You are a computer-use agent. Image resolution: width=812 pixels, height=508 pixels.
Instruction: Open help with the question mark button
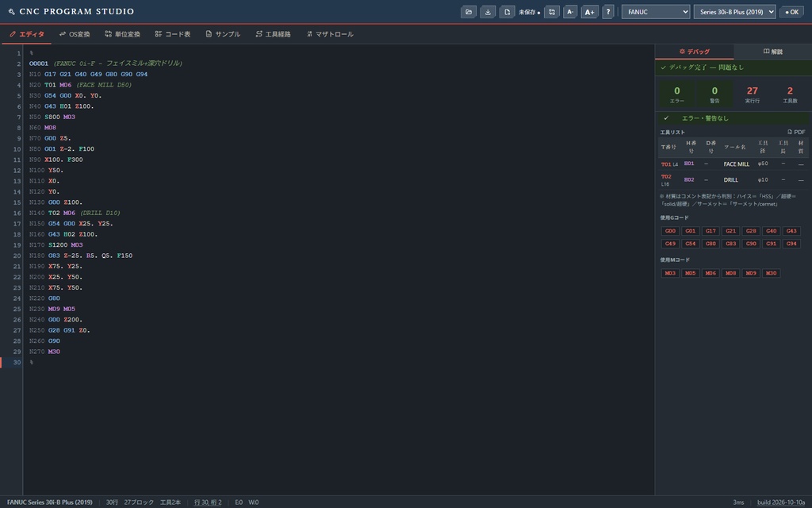click(x=608, y=11)
